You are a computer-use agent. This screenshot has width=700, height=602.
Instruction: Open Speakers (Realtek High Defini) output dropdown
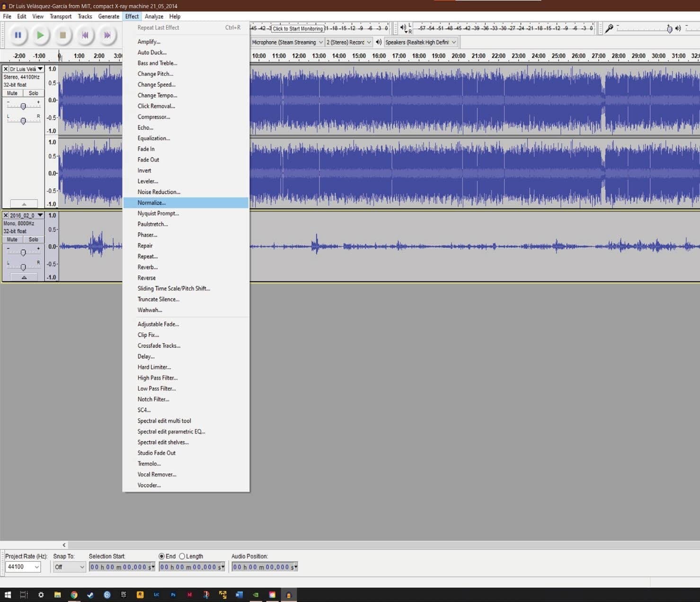click(x=421, y=42)
